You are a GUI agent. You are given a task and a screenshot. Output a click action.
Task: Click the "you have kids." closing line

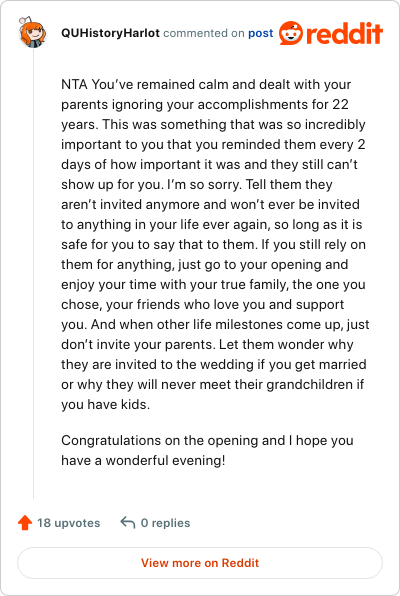click(106, 404)
